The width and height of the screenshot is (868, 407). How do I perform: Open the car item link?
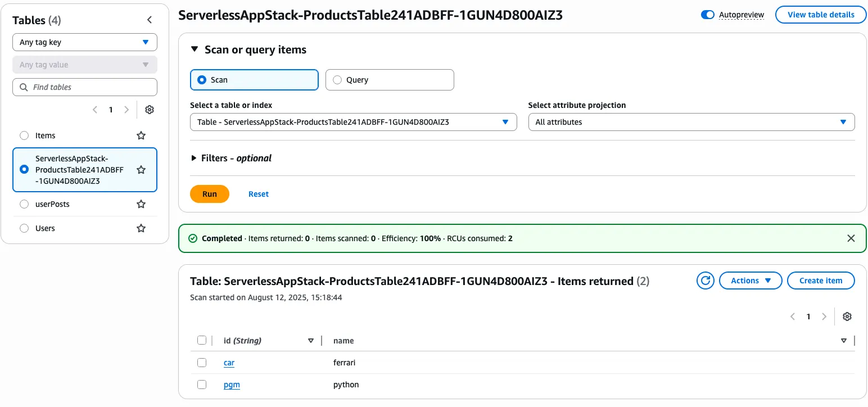click(229, 363)
